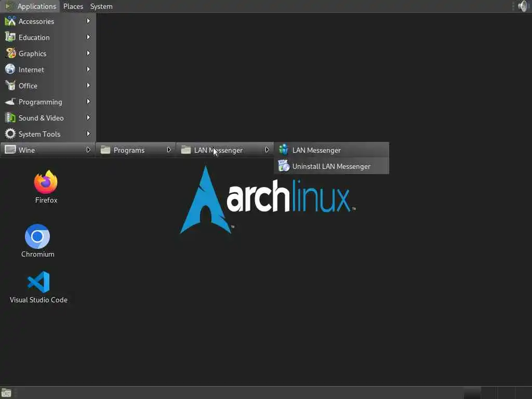Click the System Tools menu text
This screenshot has width=532, height=399.
coord(39,134)
